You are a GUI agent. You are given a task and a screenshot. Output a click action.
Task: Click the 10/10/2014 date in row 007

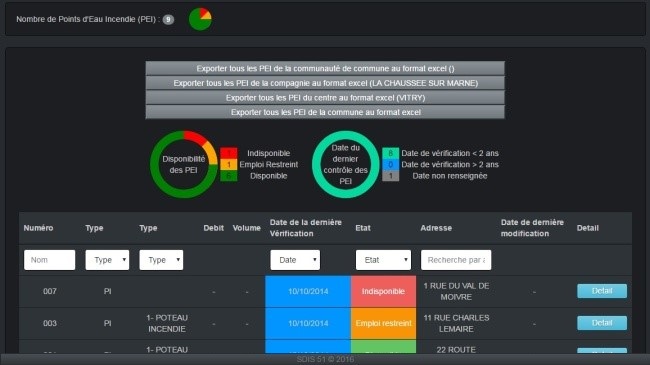pos(308,291)
